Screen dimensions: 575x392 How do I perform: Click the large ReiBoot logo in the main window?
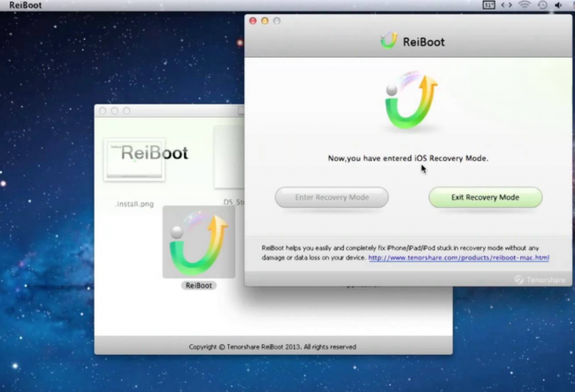point(410,100)
